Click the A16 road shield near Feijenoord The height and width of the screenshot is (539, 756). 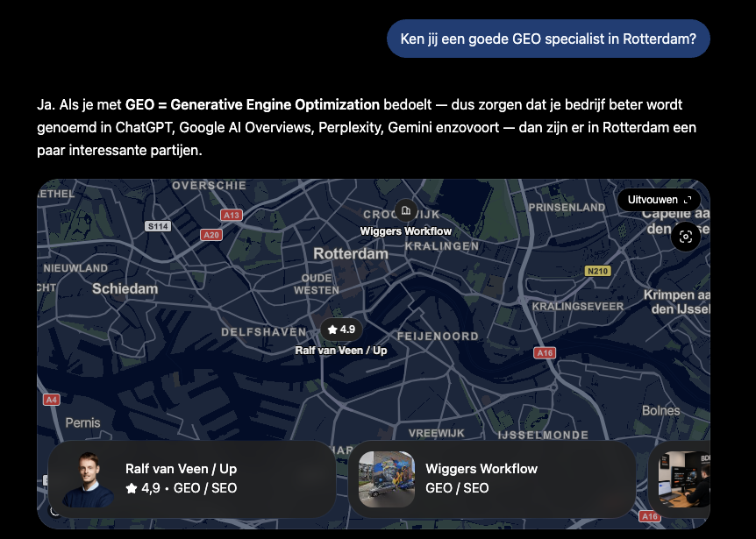[x=545, y=352]
